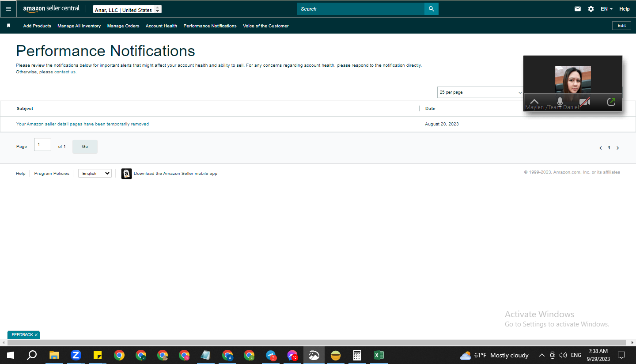This screenshot has width=636, height=364.
Task: Open the English footer language dropdown
Action: click(x=95, y=174)
